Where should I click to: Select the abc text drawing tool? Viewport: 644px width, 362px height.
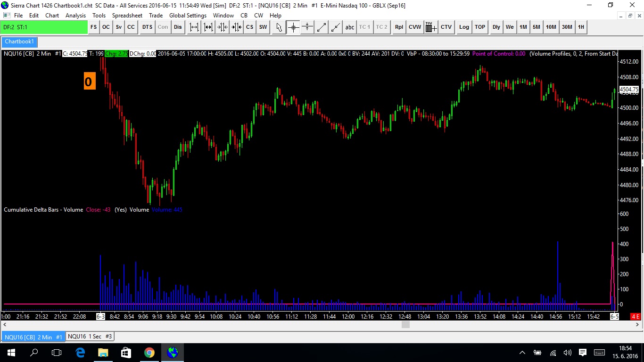tap(349, 27)
